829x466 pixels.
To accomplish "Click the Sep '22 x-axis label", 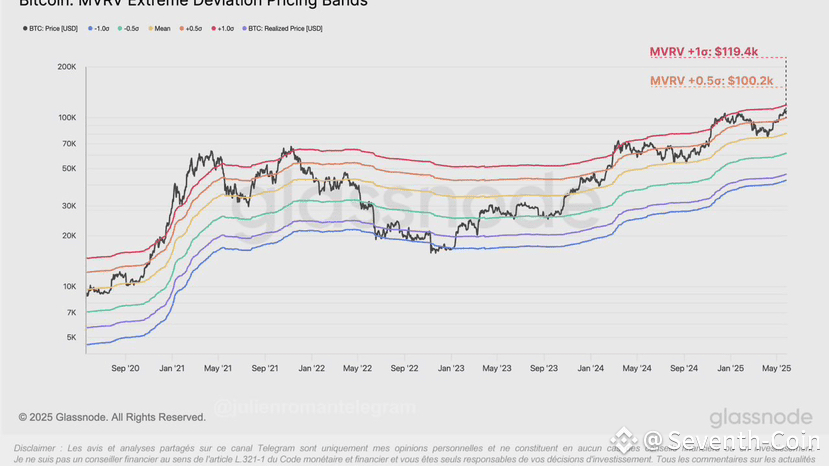I will tap(404, 368).
